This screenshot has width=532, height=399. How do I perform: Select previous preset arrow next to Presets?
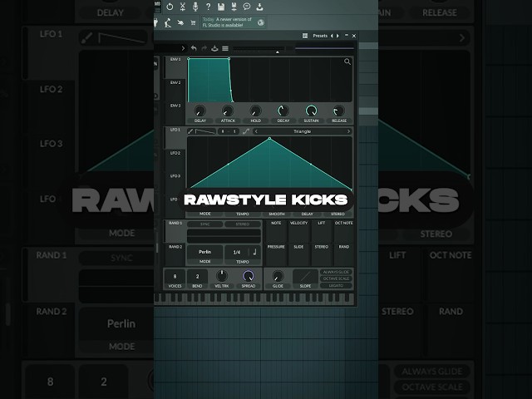pyautogui.click(x=332, y=36)
